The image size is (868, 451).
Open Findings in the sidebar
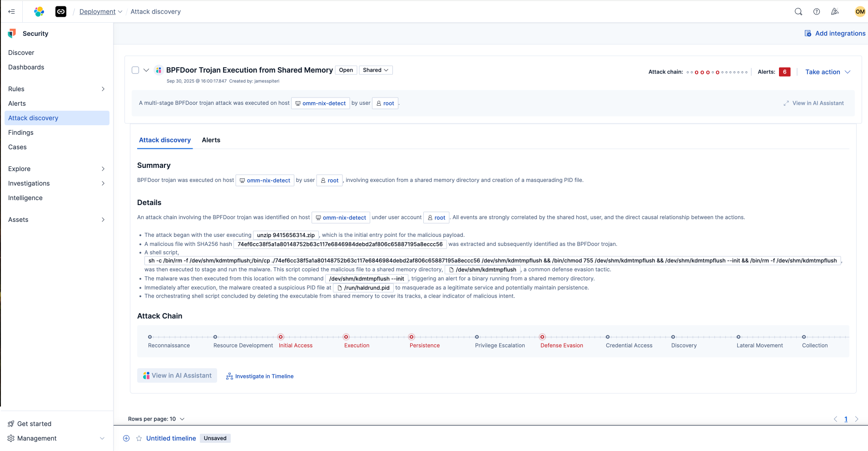click(21, 132)
